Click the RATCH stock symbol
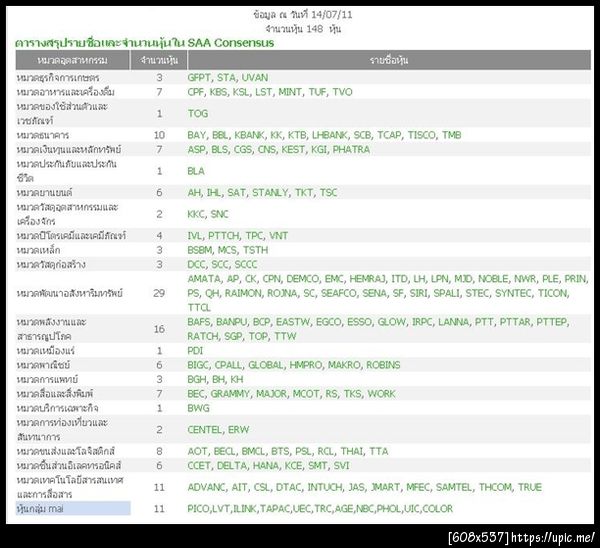Viewport: 600px width, 548px height. click(202, 336)
